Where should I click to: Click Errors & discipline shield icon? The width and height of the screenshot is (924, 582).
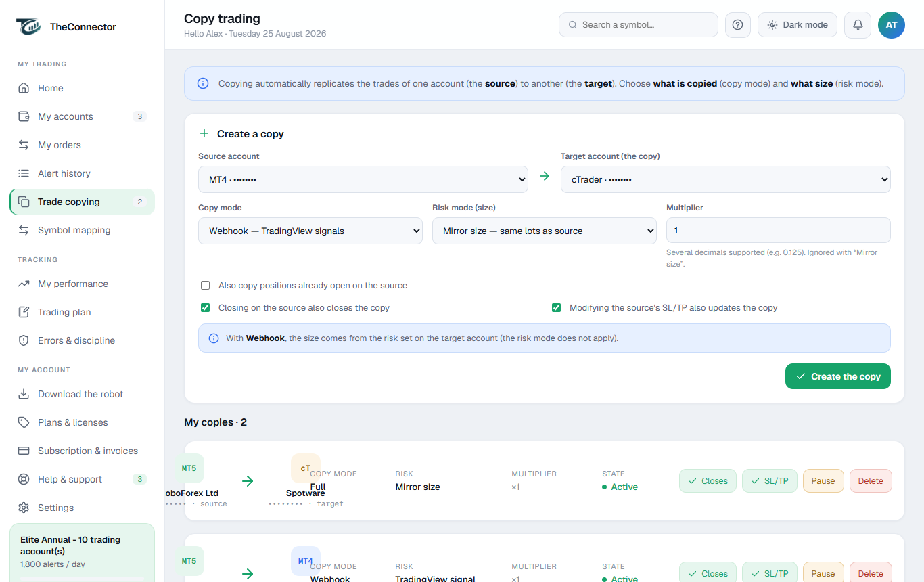(24, 340)
